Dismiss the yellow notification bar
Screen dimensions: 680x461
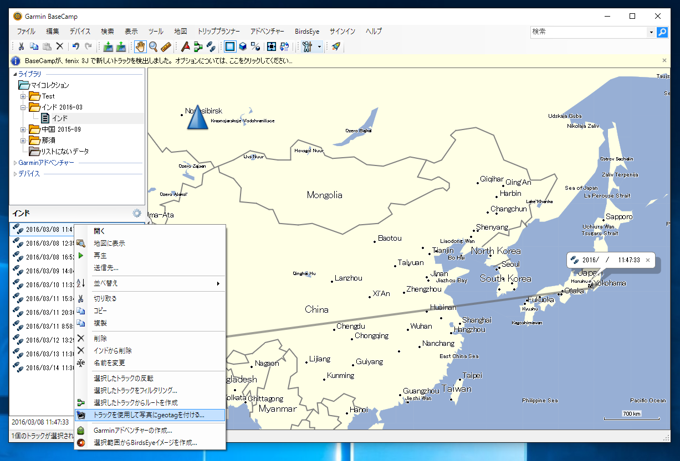pos(664,61)
